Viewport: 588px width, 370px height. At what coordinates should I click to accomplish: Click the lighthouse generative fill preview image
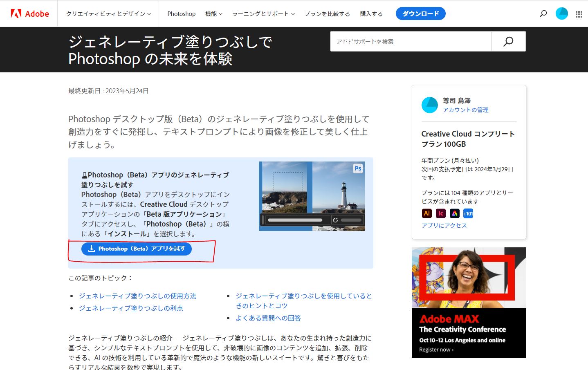312,196
